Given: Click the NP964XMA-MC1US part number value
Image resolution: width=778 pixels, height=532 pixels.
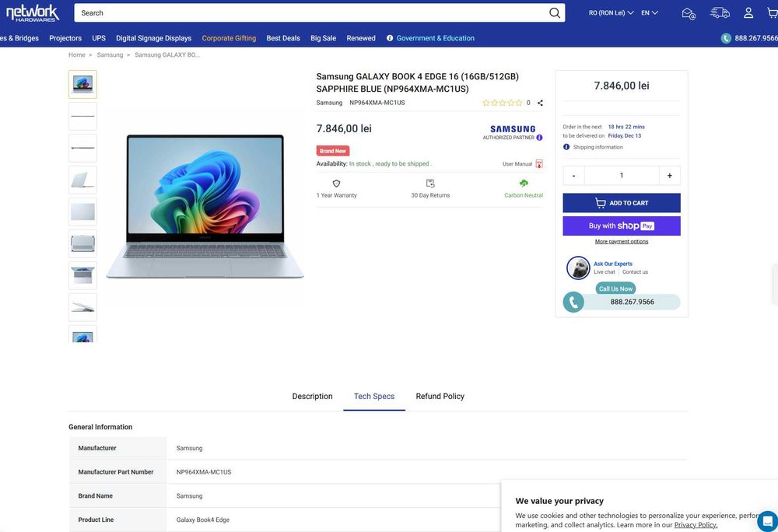Looking at the screenshot, I should [x=203, y=472].
